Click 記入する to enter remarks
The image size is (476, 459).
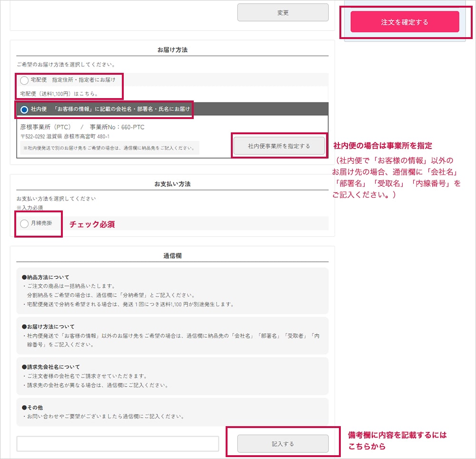(282, 443)
